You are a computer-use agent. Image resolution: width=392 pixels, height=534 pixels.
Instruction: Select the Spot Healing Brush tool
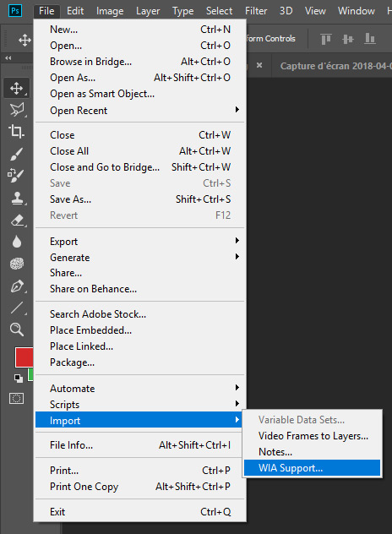(16, 175)
